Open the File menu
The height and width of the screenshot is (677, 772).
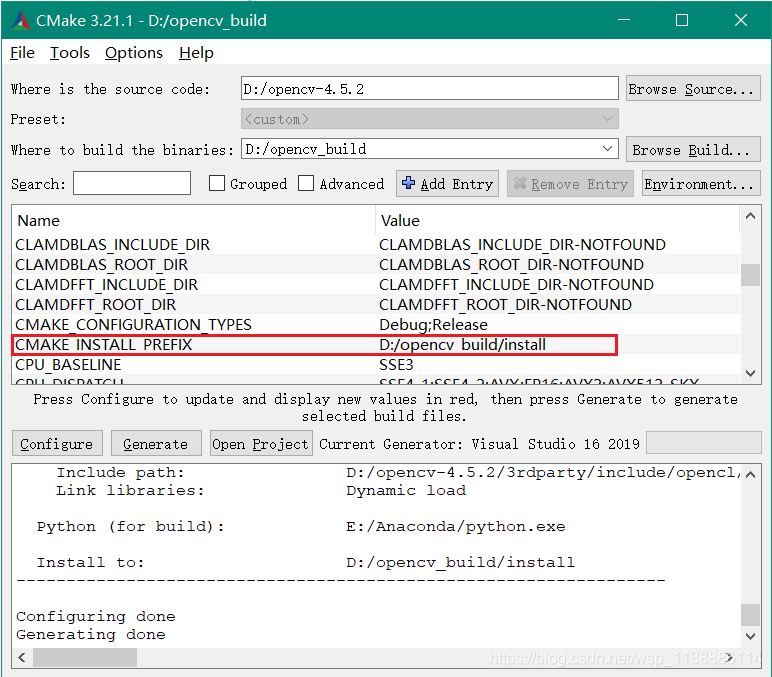coord(22,53)
